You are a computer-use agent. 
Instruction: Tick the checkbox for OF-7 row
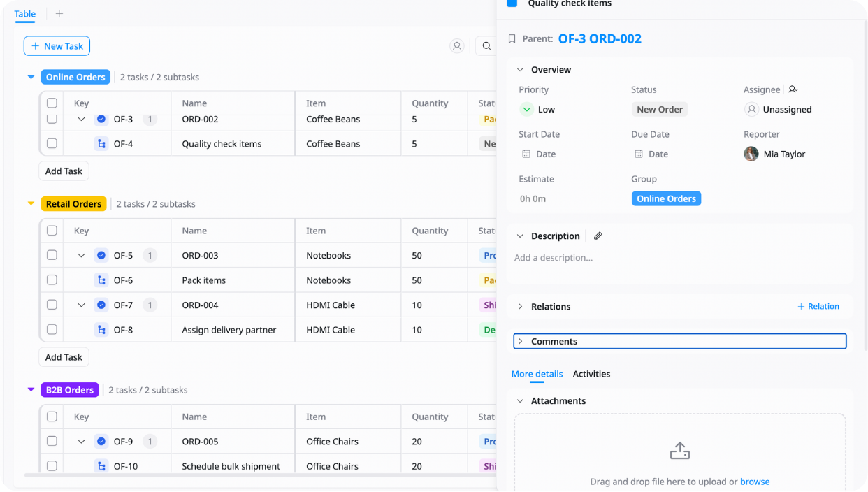pos(52,305)
